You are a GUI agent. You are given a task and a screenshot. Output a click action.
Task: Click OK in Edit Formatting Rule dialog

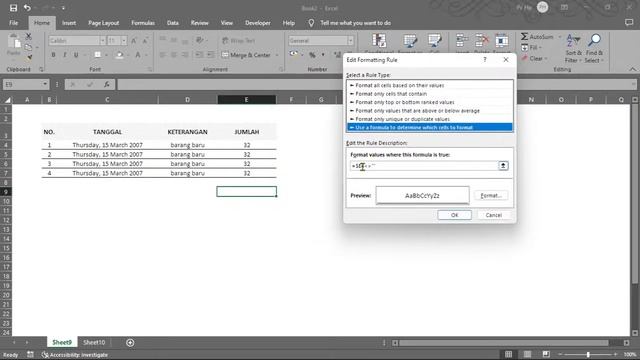pos(454,215)
